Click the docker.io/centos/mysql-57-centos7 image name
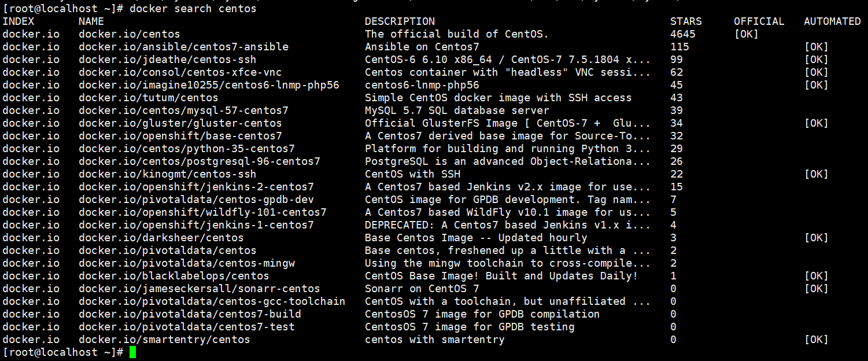868x361 pixels. (x=183, y=110)
